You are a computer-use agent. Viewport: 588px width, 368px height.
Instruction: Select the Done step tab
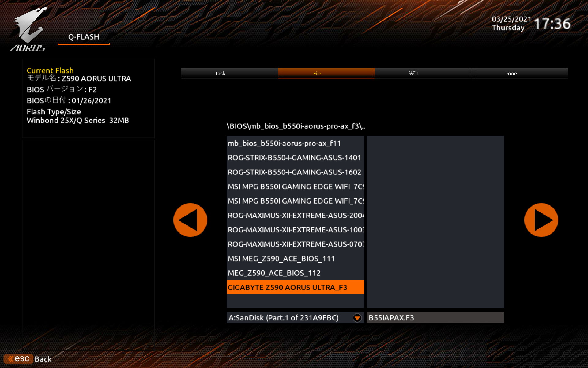click(x=520, y=73)
